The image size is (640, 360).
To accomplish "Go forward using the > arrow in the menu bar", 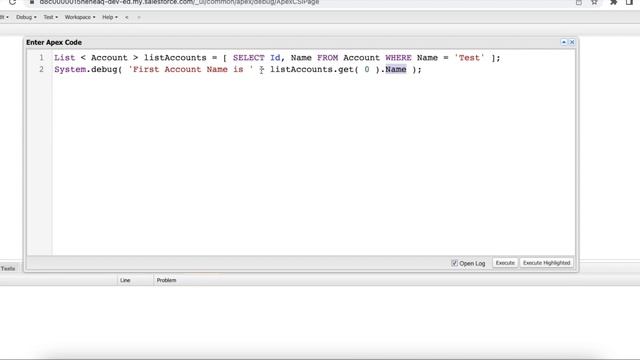I will [139, 17].
